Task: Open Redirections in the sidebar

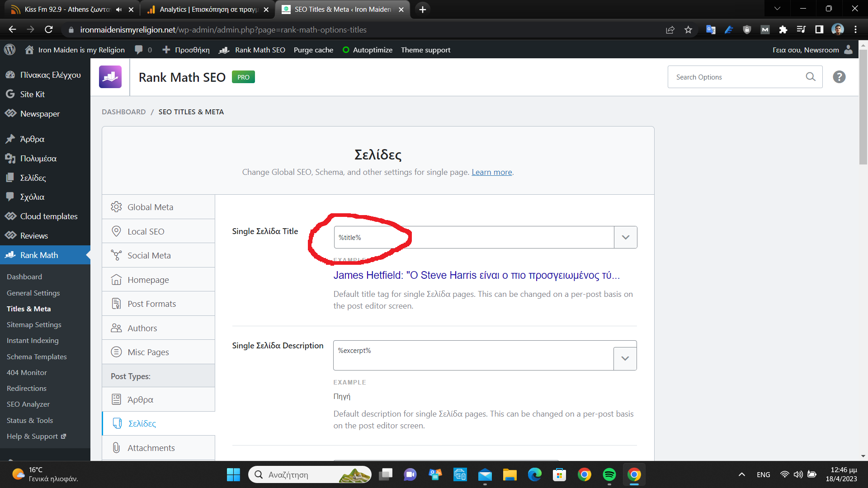Action: [26, 388]
